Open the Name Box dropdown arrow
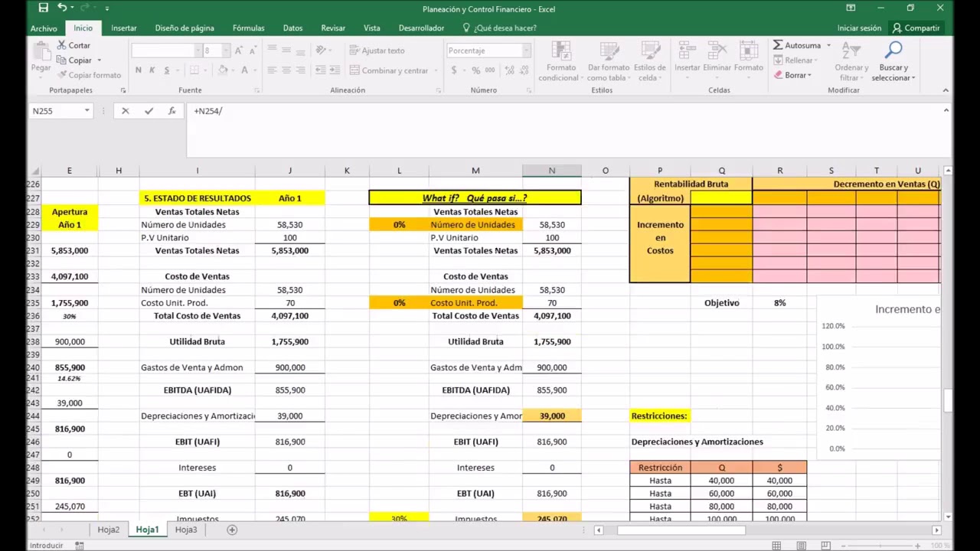 coord(87,111)
